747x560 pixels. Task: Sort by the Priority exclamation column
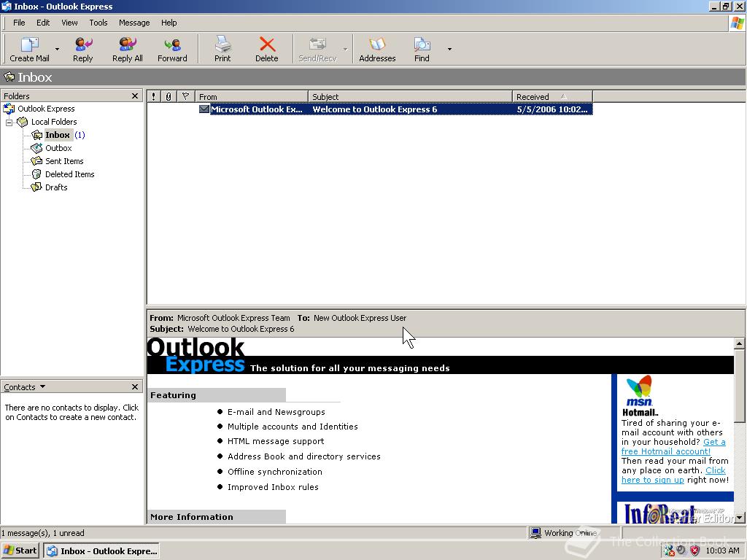[x=153, y=97]
